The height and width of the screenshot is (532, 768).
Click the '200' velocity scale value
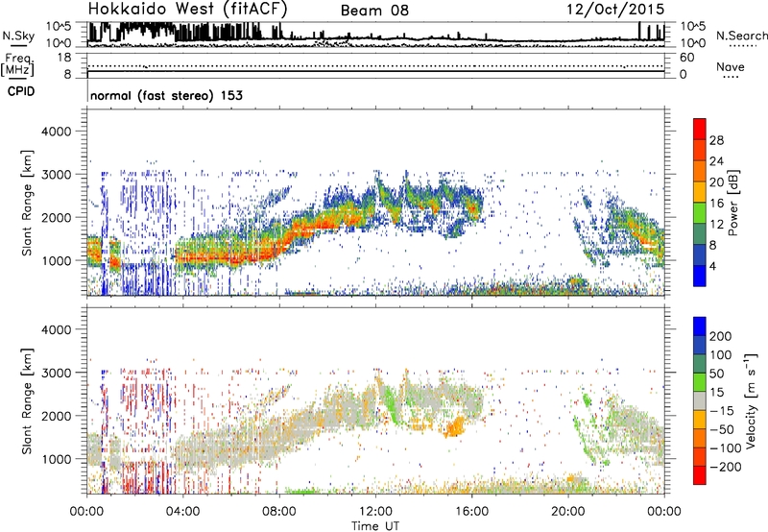click(x=721, y=336)
